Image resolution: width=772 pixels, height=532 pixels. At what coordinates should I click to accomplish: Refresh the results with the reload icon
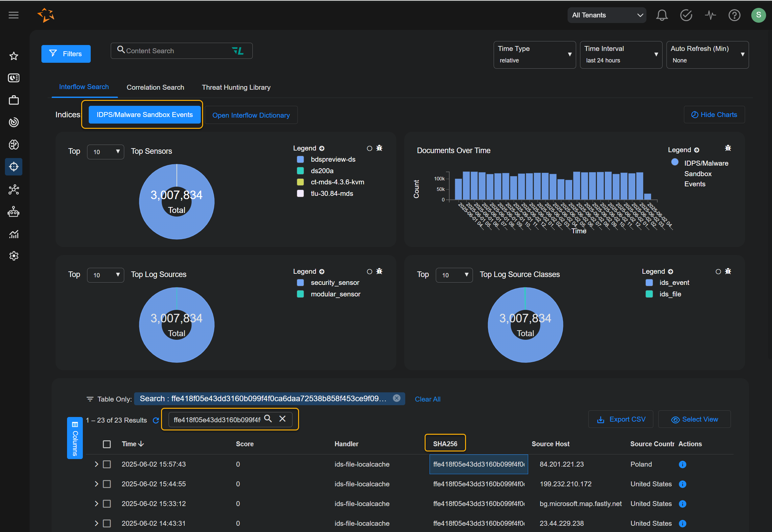(156, 420)
